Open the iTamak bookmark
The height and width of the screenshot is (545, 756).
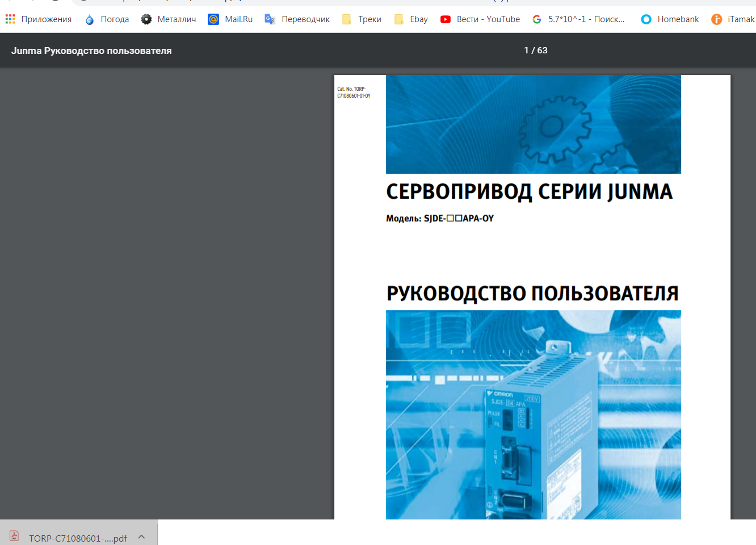[x=741, y=19]
